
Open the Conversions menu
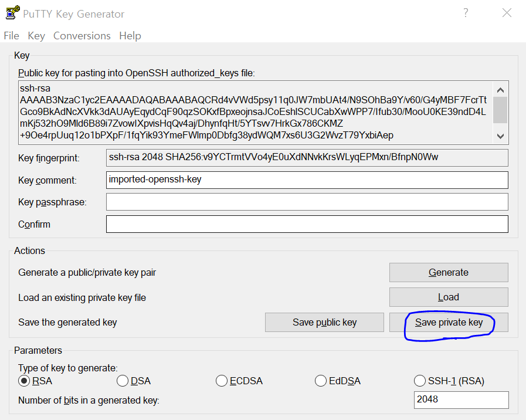(x=82, y=36)
